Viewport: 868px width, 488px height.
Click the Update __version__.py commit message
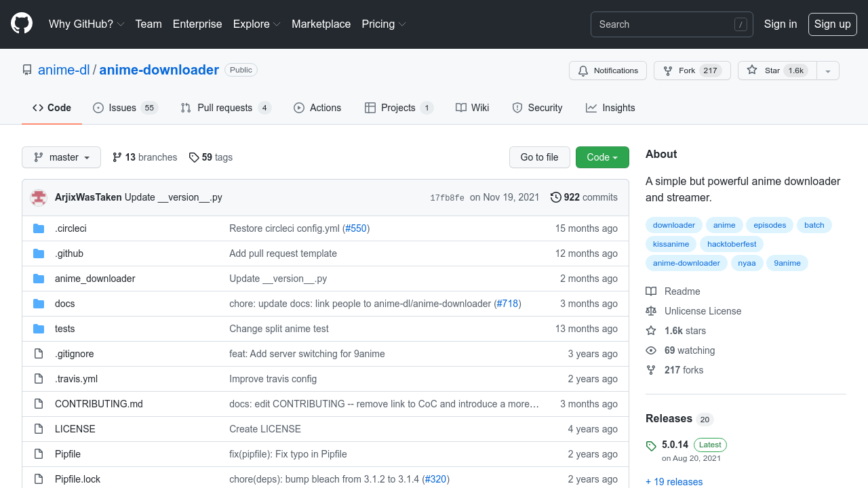174,197
